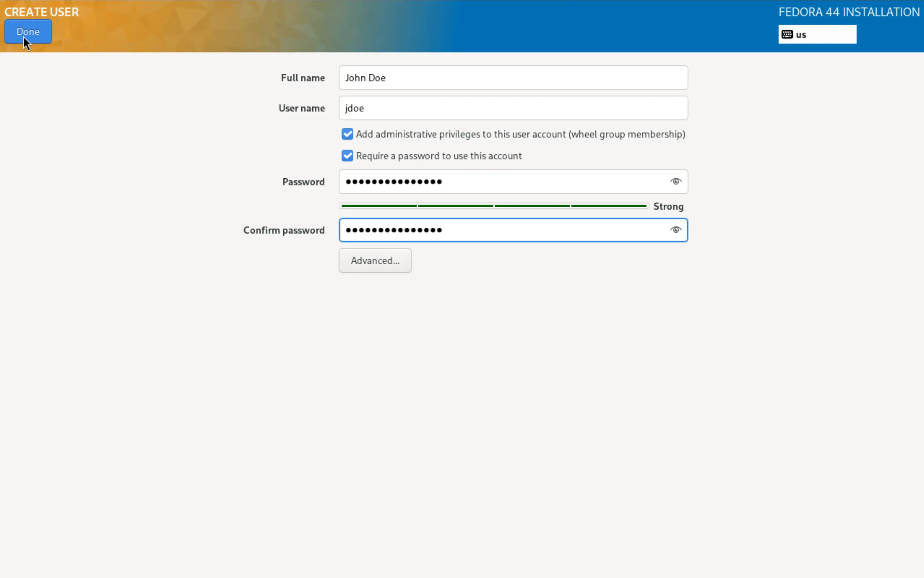
Task: Click the Password label
Action: 303,182
